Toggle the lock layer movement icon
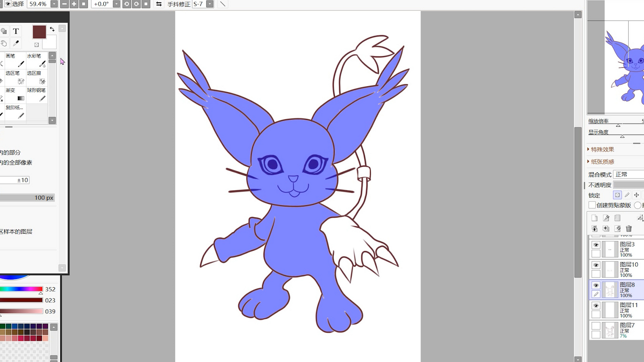Screen dimensions: 644x362 point(636,195)
